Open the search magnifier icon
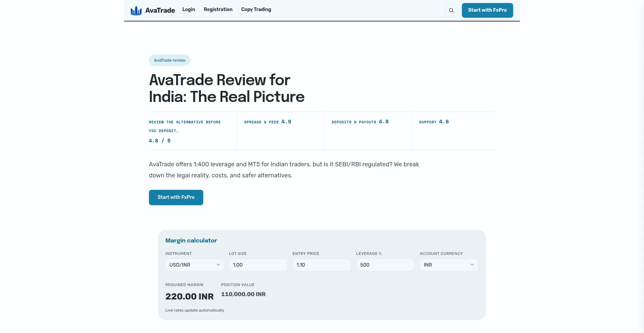The image size is (644, 333). (451, 10)
